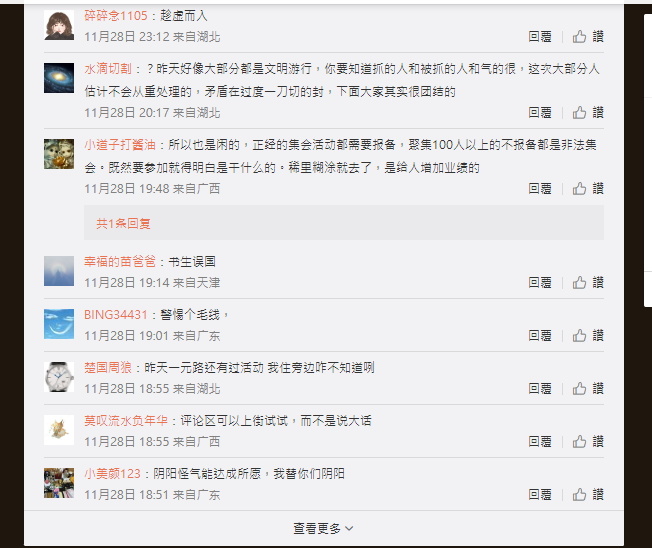Like the comment by 小美颜123
The image size is (652, 548).
pyautogui.click(x=588, y=495)
